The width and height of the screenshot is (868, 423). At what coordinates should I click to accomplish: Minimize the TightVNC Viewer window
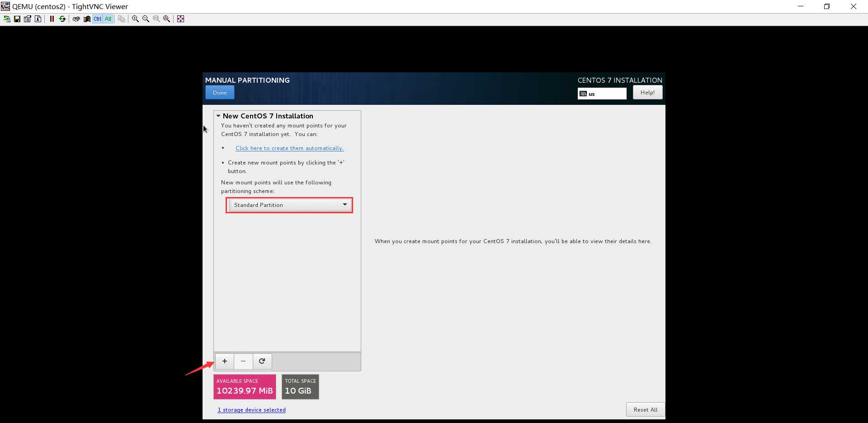click(x=801, y=6)
